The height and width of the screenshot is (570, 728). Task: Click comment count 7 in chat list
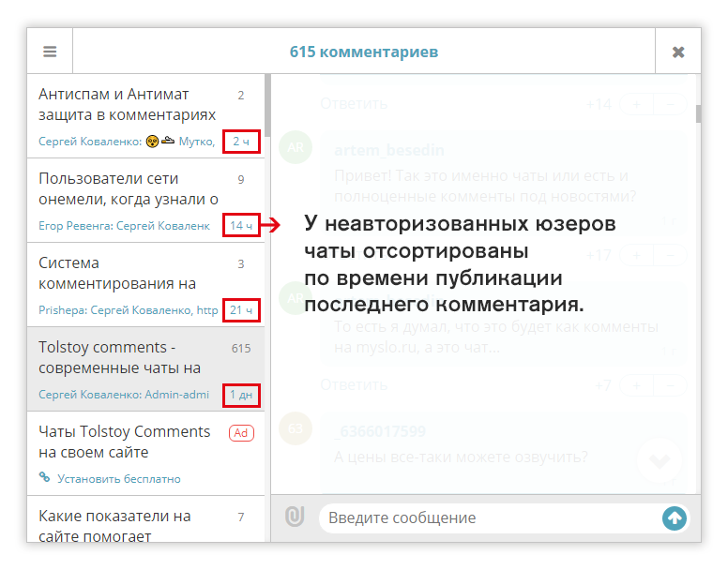coord(241,517)
